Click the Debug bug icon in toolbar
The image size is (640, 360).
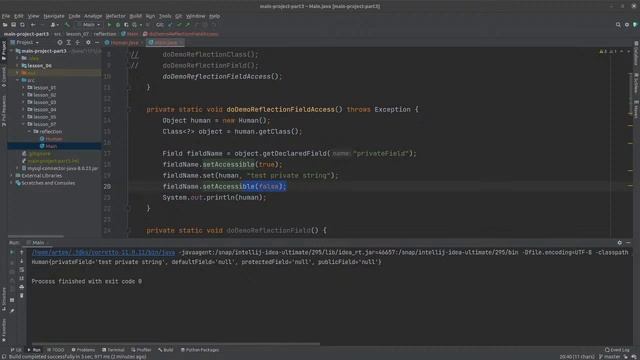point(118,25)
